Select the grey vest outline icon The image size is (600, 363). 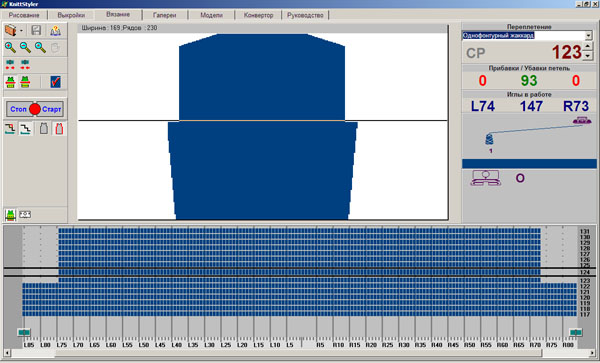click(44, 129)
